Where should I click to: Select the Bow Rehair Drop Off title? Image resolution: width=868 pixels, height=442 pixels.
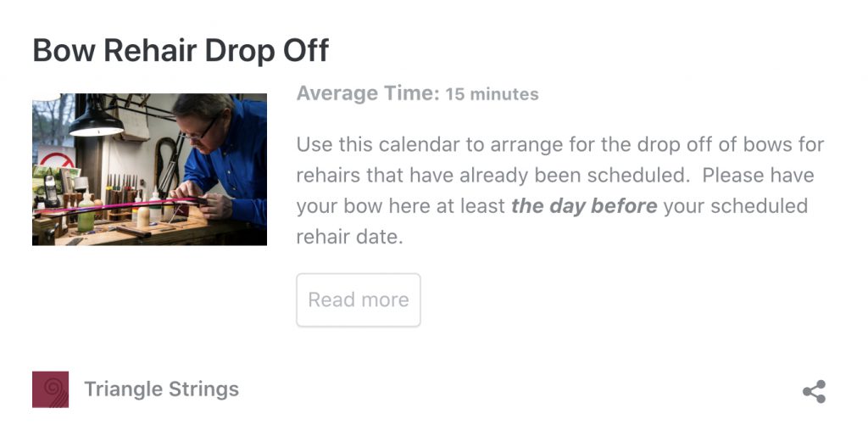tap(181, 50)
